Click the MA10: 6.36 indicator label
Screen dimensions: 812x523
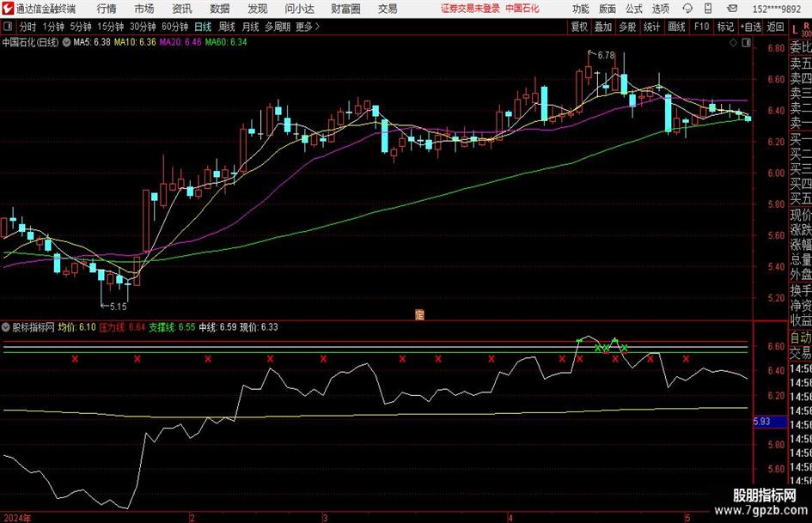(x=135, y=42)
